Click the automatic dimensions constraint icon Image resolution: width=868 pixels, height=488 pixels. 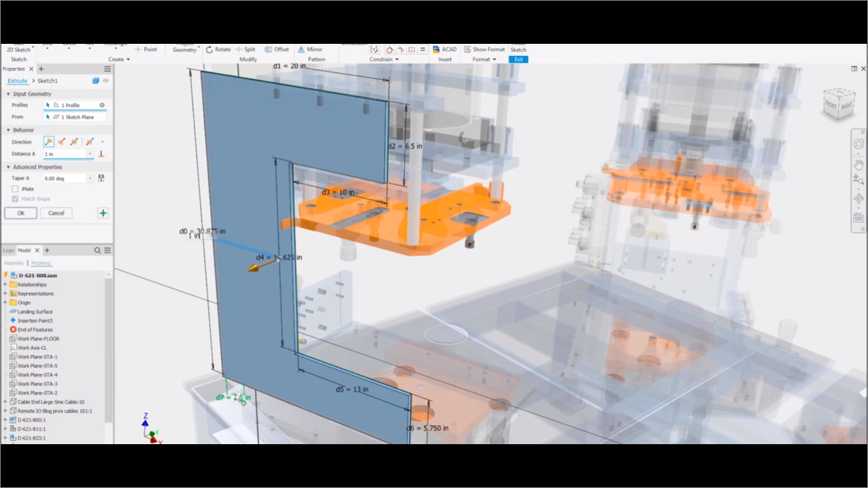pyautogui.click(x=374, y=50)
